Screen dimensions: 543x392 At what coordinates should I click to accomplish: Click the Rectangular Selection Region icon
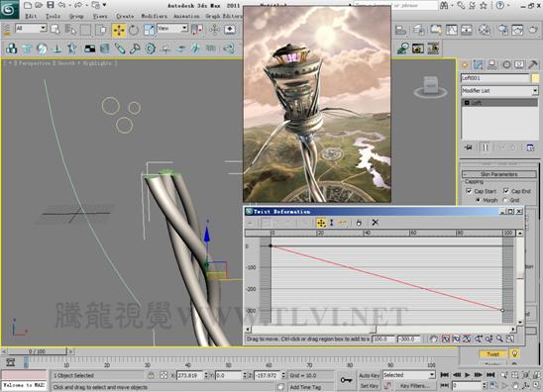click(85, 30)
